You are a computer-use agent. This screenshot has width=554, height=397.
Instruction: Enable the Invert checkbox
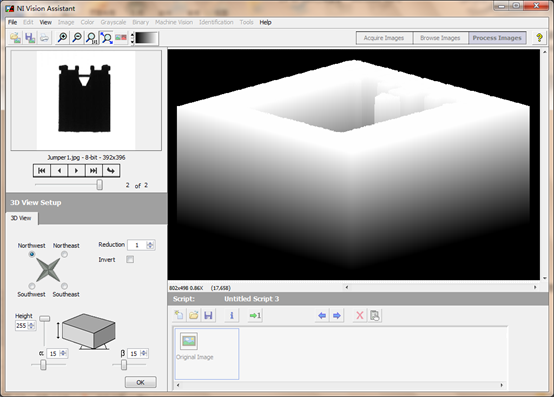point(130,260)
